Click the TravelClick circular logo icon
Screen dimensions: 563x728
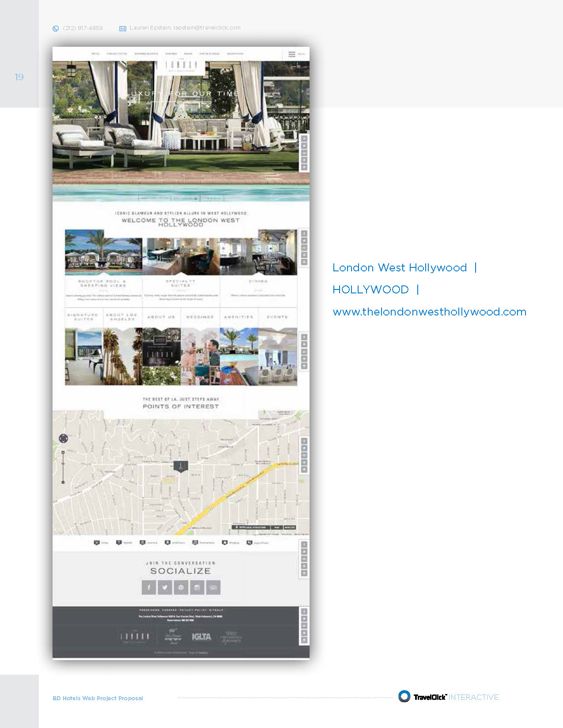[x=404, y=696]
